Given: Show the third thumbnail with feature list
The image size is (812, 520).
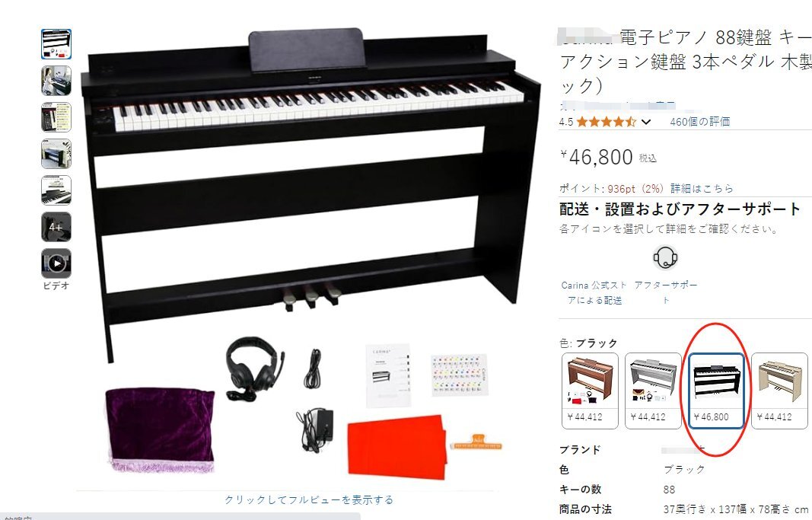Looking at the screenshot, I should [56, 117].
